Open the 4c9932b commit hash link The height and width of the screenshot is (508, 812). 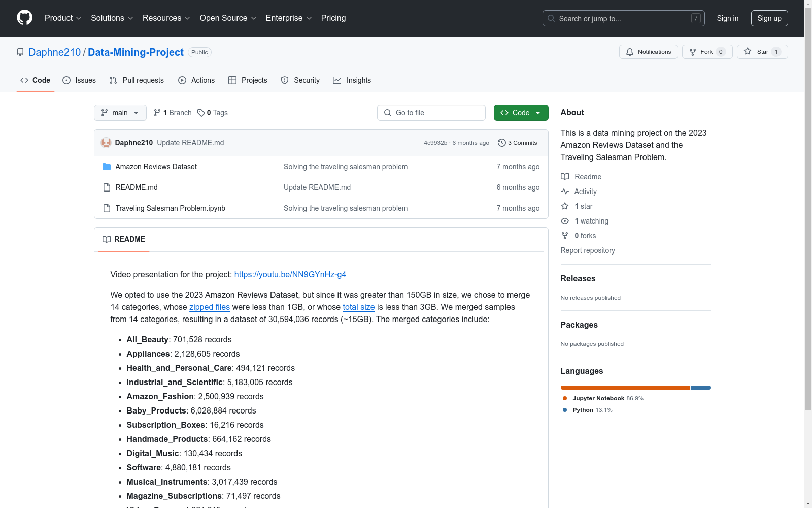[435, 143]
